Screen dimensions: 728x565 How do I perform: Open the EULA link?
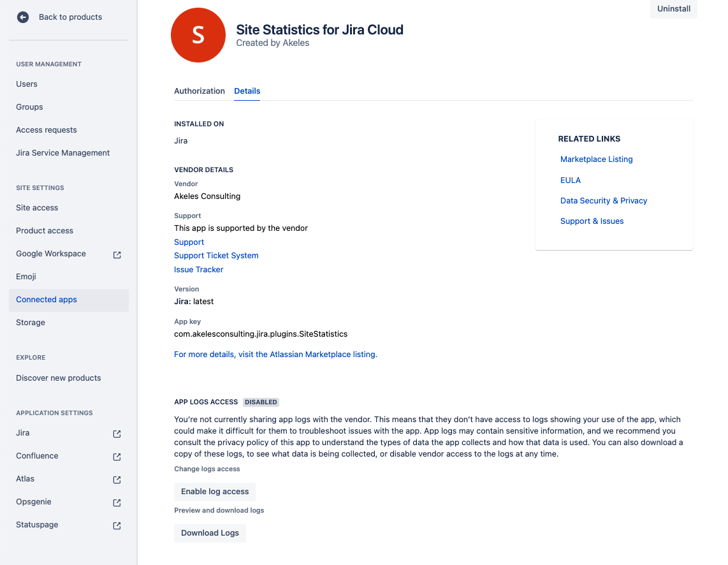[x=570, y=180]
